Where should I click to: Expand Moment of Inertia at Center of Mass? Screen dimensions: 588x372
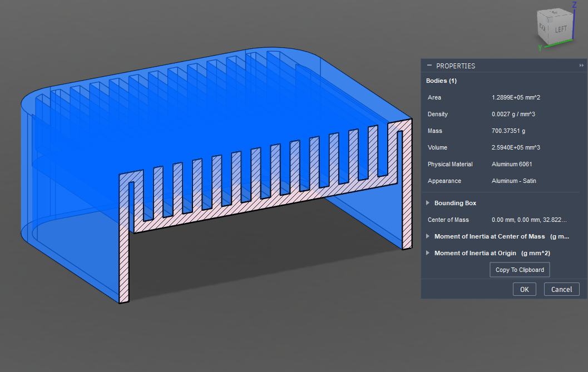pyautogui.click(x=428, y=236)
